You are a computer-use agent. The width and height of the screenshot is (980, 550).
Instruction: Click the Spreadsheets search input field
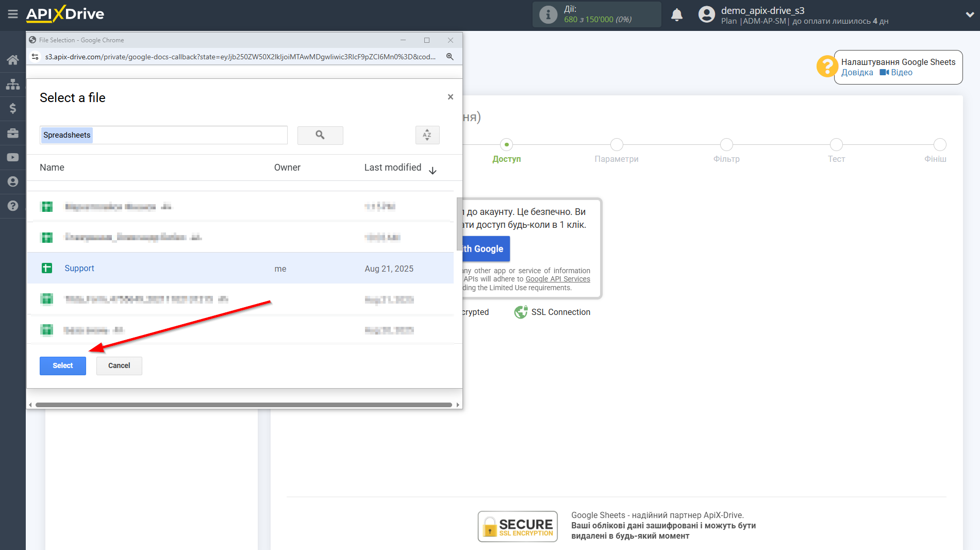(163, 135)
